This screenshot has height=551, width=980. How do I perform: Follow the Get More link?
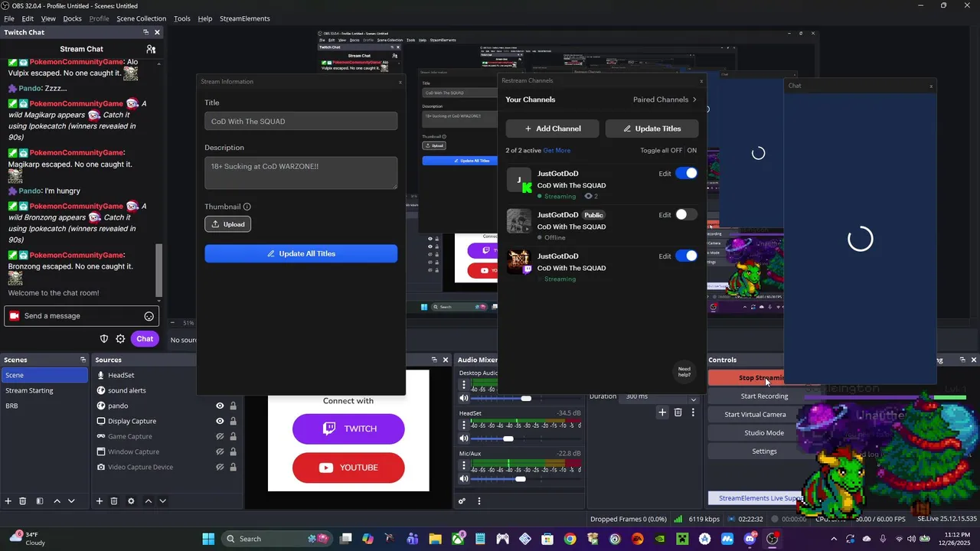[557, 151]
